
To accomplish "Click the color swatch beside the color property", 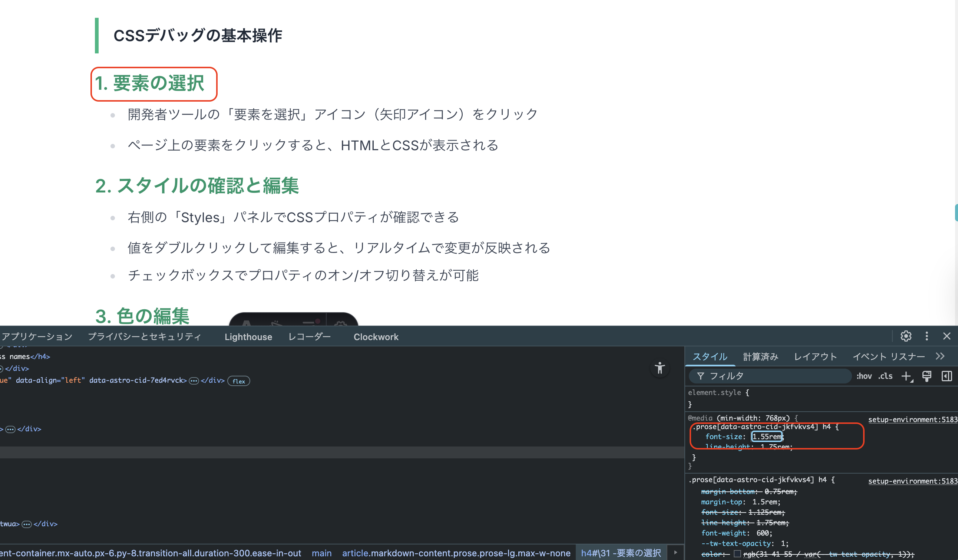I will click(737, 554).
